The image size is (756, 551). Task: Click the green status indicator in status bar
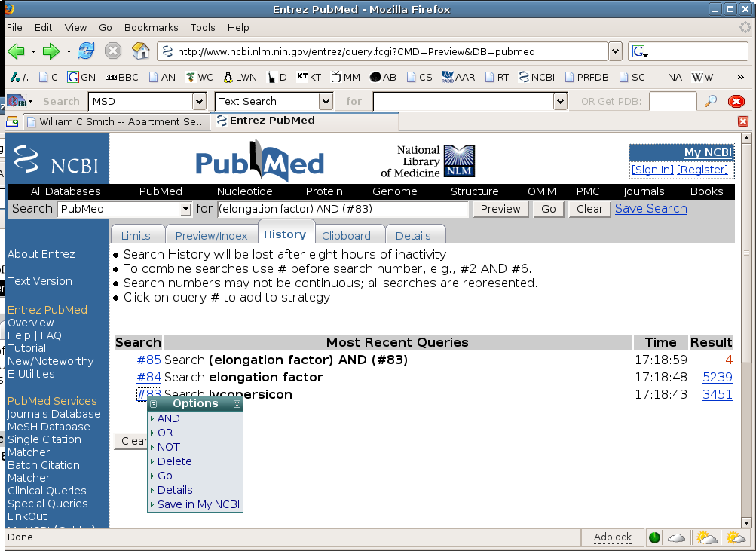(x=654, y=537)
